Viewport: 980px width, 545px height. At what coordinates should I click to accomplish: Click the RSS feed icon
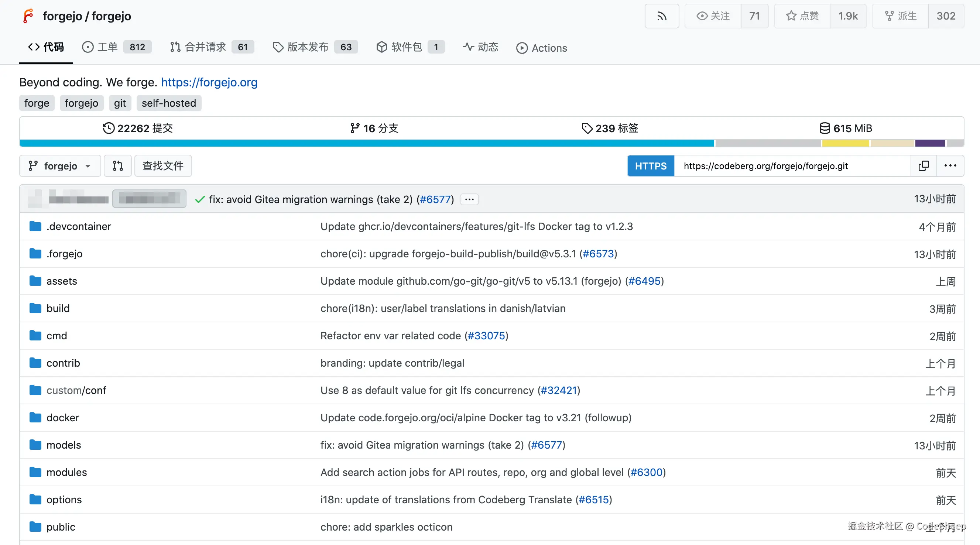click(662, 16)
